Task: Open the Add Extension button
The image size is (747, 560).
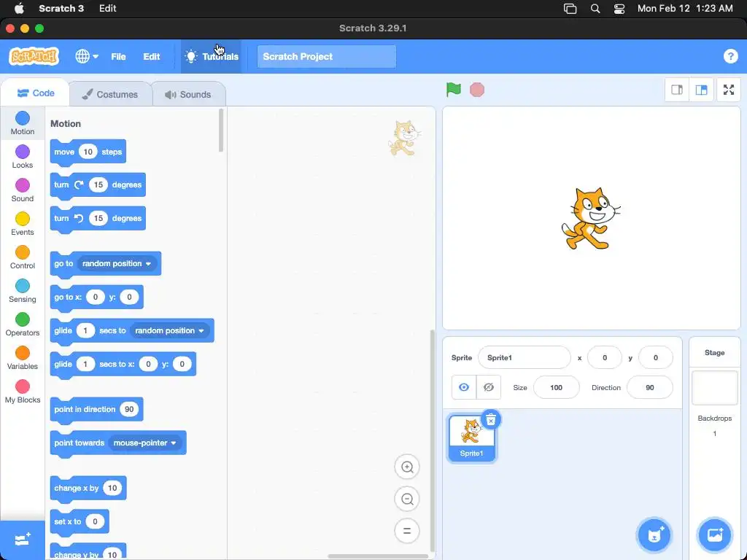Action: pyautogui.click(x=23, y=540)
